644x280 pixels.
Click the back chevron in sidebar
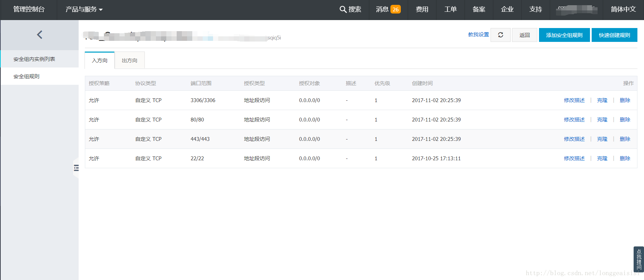[39, 35]
